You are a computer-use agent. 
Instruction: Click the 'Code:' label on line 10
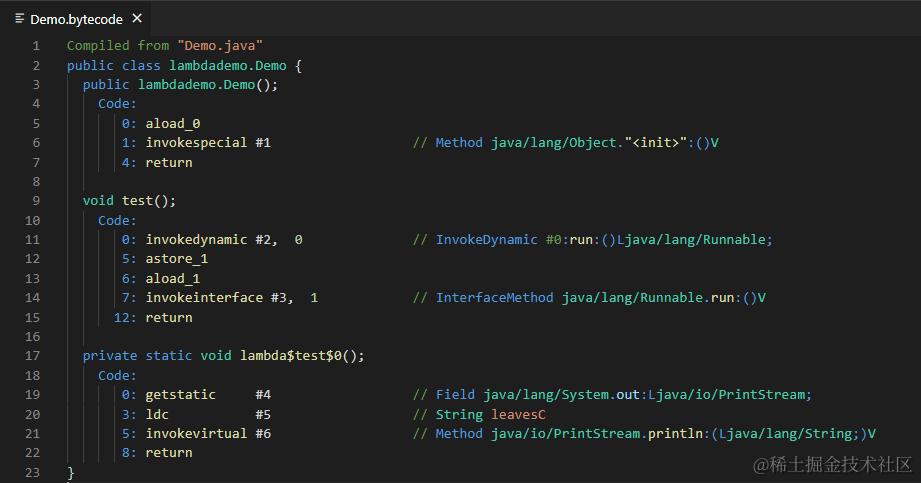[117, 220]
